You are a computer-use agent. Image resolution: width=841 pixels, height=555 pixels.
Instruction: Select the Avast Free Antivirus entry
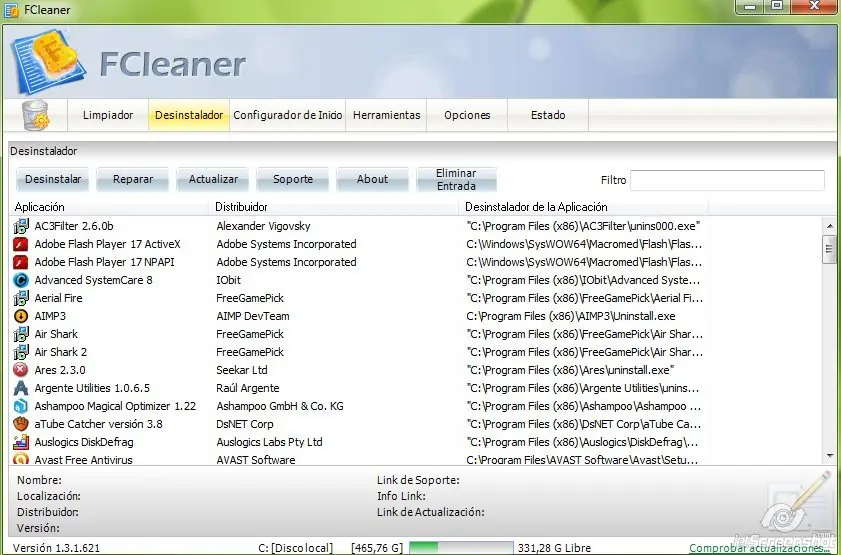coord(83,460)
